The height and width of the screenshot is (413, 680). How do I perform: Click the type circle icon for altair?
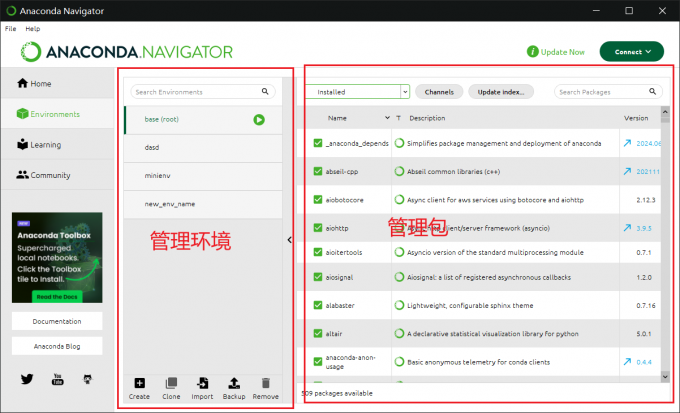click(x=399, y=333)
